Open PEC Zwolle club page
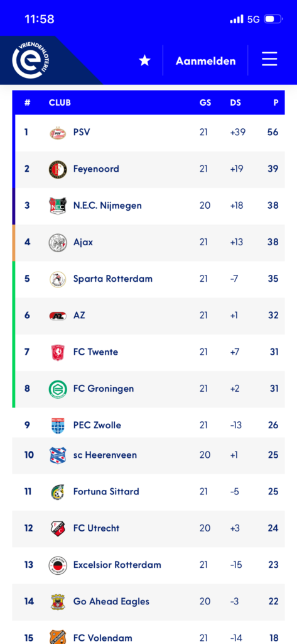297x644 pixels. tap(97, 425)
